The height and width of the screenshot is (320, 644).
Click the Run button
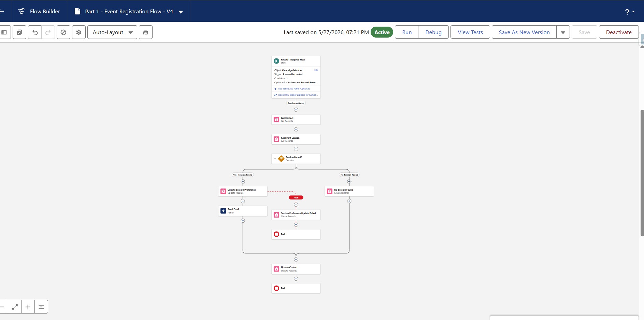pos(407,32)
